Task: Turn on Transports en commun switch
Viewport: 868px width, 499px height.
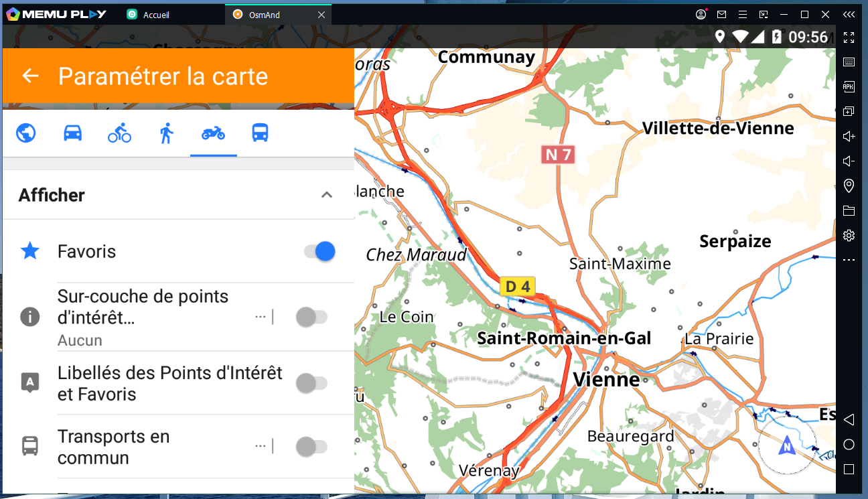Action: (311, 447)
